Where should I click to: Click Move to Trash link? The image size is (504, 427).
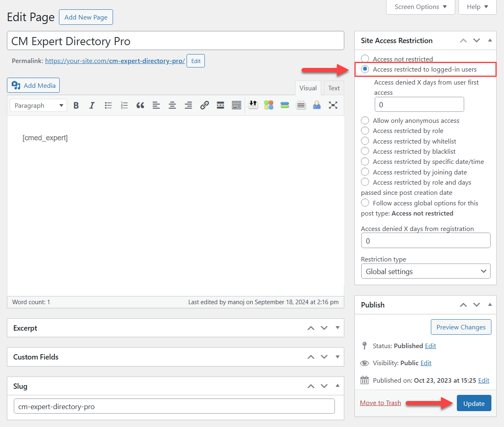(380, 403)
